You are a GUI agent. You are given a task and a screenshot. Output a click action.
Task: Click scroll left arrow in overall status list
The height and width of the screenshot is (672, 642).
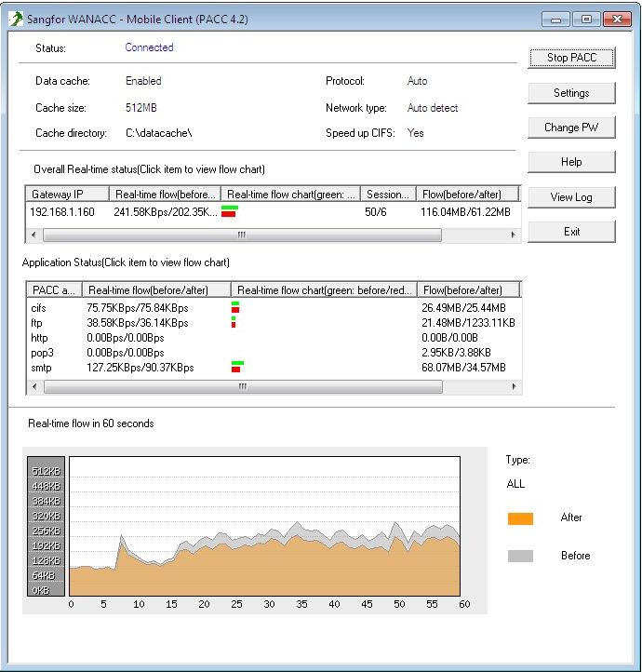pyautogui.click(x=33, y=235)
